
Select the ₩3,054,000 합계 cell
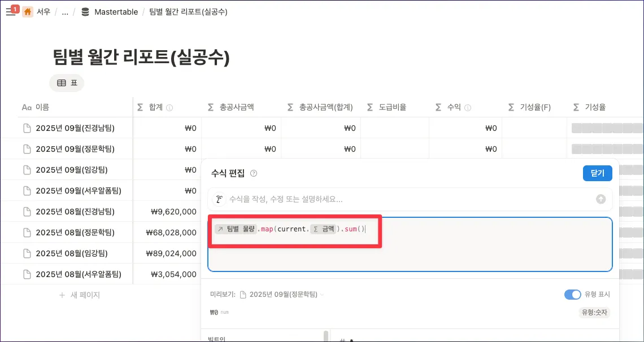coord(167,274)
